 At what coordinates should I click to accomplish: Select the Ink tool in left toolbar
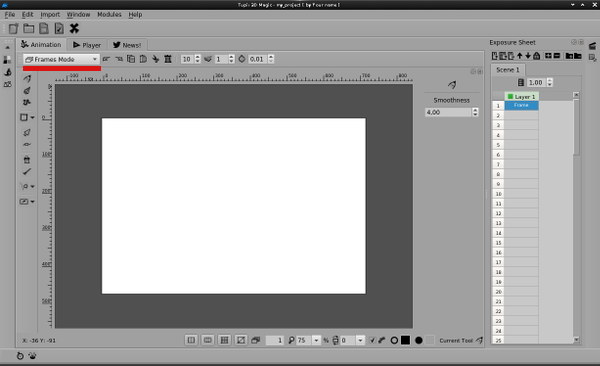click(x=27, y=91)
